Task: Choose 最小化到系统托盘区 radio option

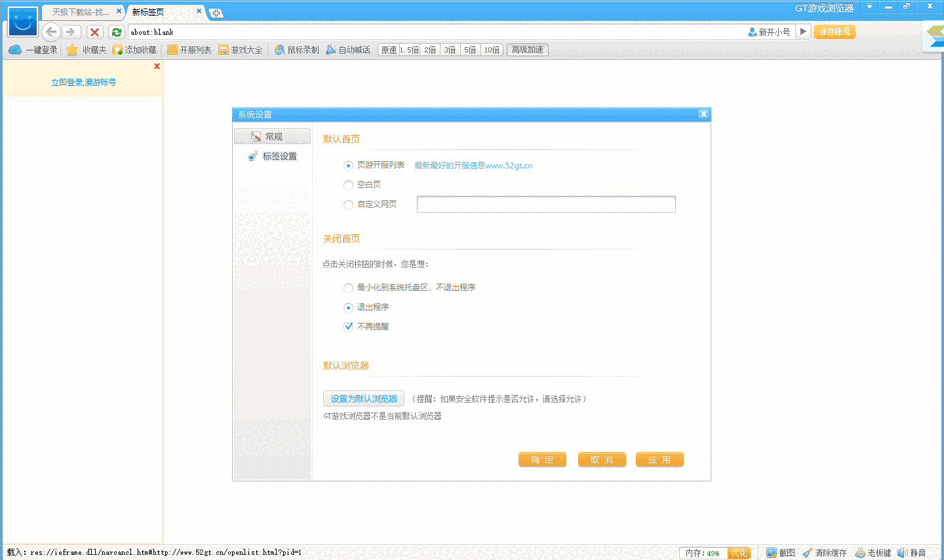Action: click(349, 288)
